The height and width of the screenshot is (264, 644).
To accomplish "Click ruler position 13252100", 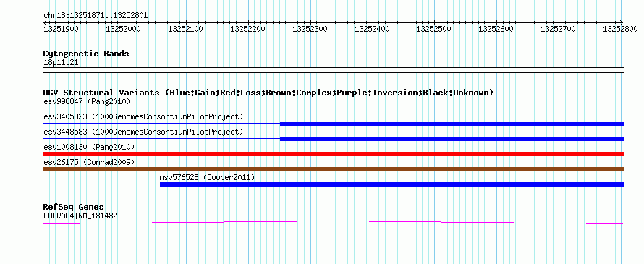I will click(x=186, y=29).
